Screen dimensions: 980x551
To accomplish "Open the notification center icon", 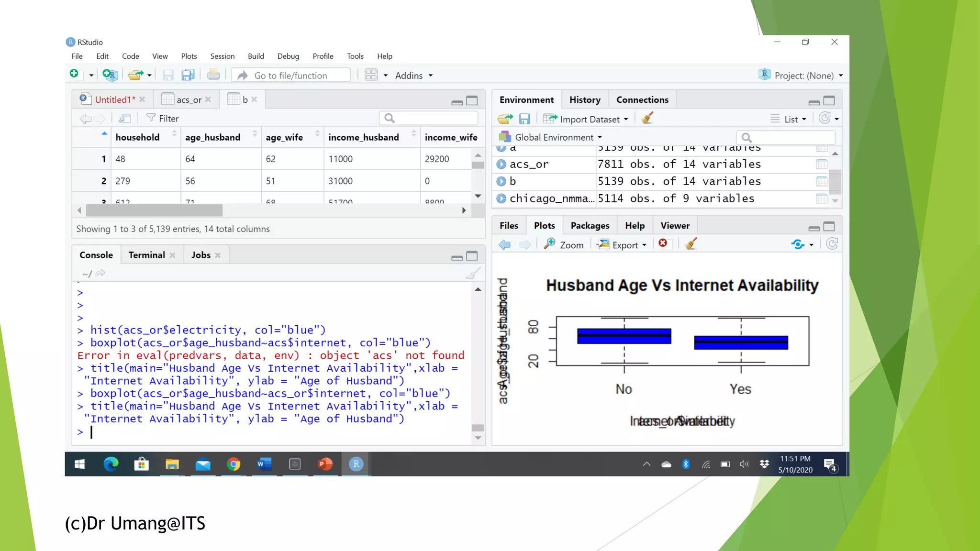I will pos(830,465).
